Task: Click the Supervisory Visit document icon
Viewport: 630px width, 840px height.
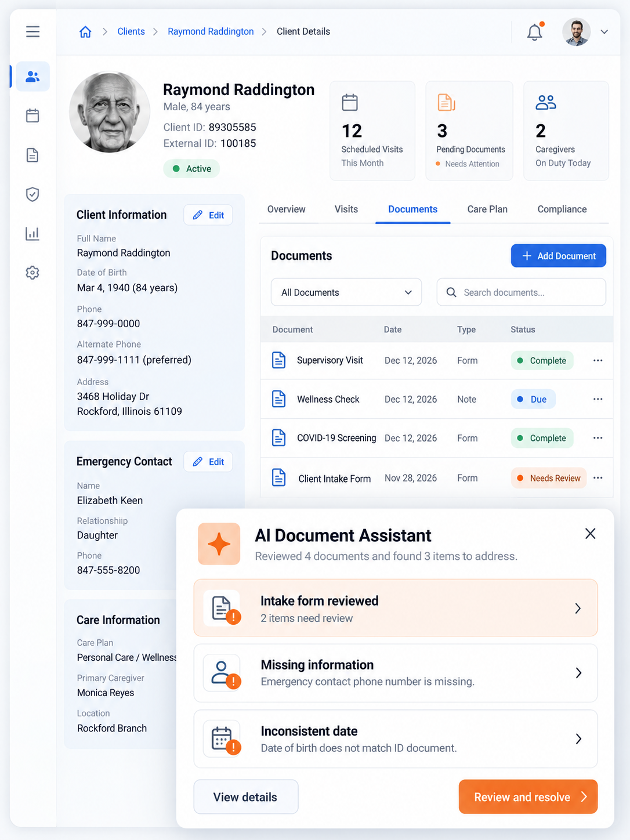Action: pos(279,360)
